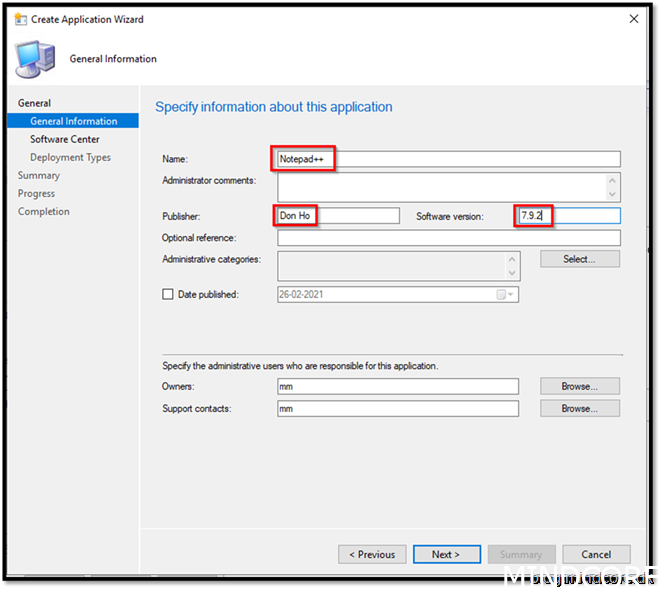Screen dimensions: 661x589
Task: Close the Create Application Wizard window
Action: point(633,19)
